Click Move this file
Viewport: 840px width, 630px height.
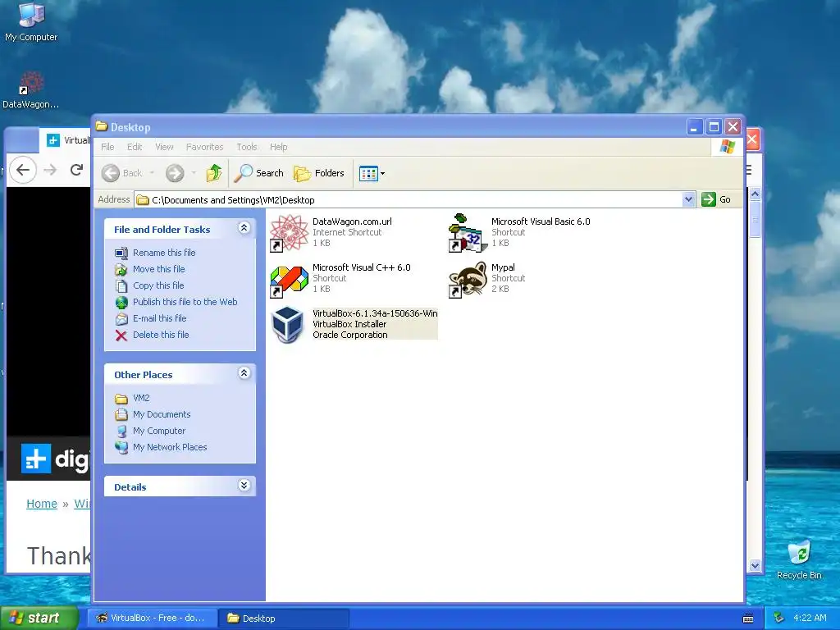click(158, 269)
